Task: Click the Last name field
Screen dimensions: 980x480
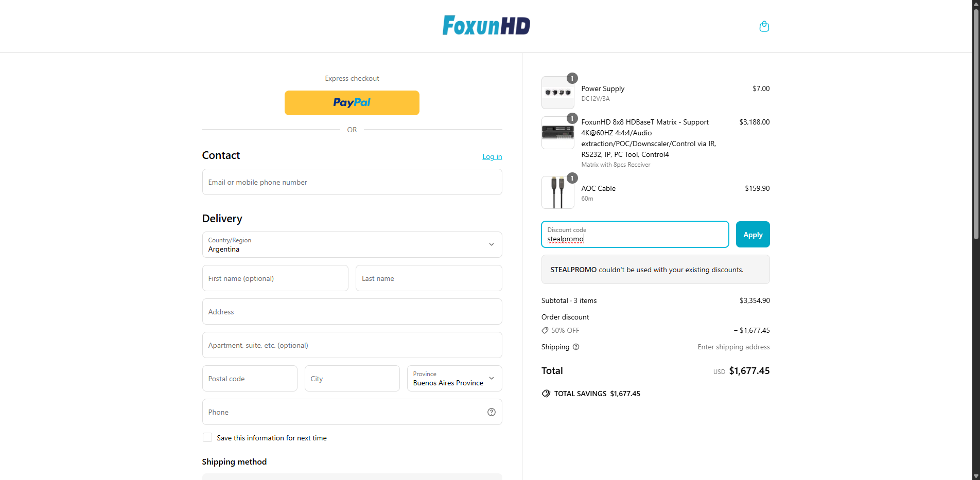Action: tap(429, 278)
